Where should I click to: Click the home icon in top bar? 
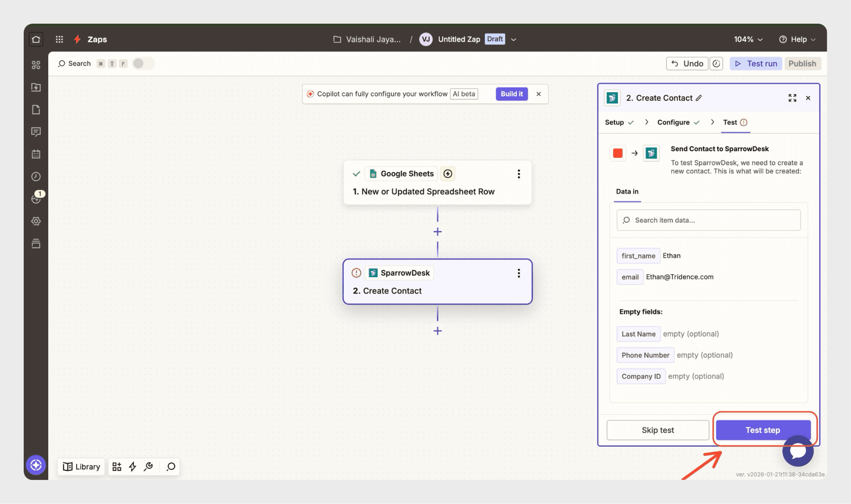[x=36, y=39]
